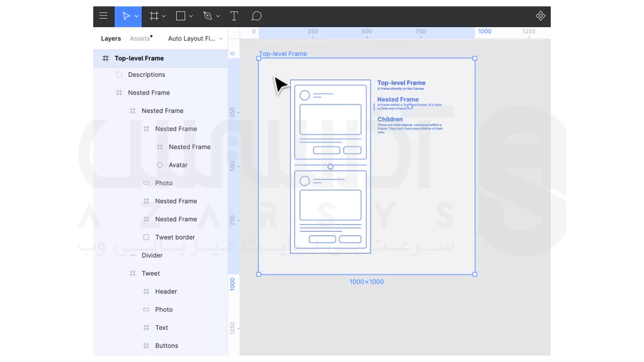Click the top-left selection handle of frame
This screenshot has width=644, height=362.
(x=259, y=58)
